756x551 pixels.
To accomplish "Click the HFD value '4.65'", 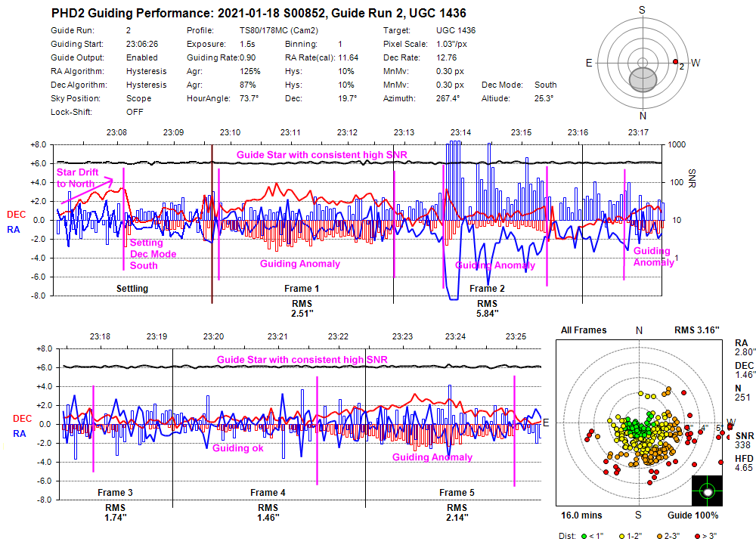I will 743,468.
